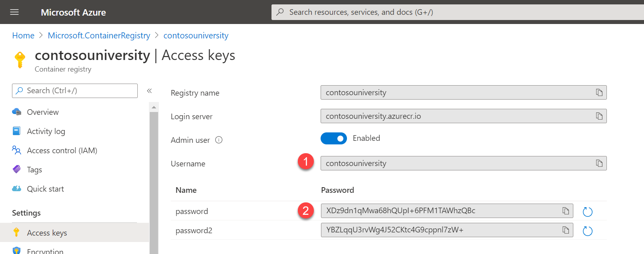Click the Access control people icon
Screen dimensions: 644x254
click(17, 150)
